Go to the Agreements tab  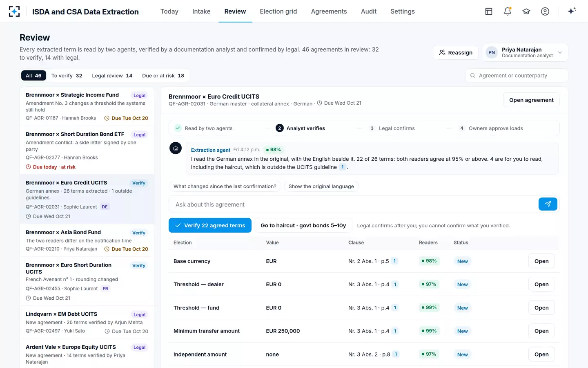tap(329, 11)
